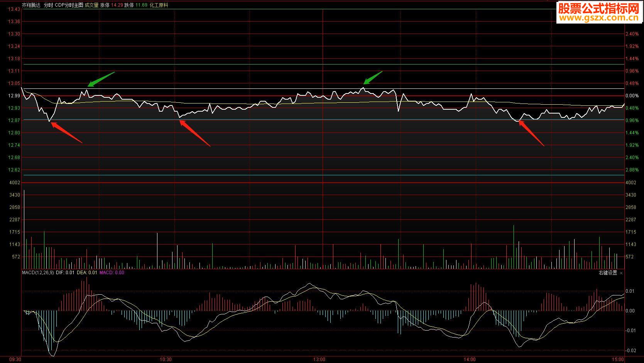The image size is (644, 363).
Task: Click the 12.80 price axis label
Action: 14,133
